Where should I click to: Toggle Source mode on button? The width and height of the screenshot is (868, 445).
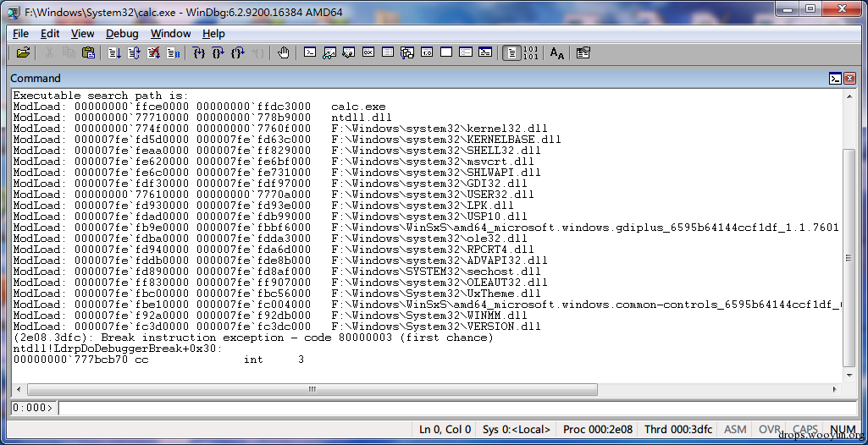tap(512, 53)
